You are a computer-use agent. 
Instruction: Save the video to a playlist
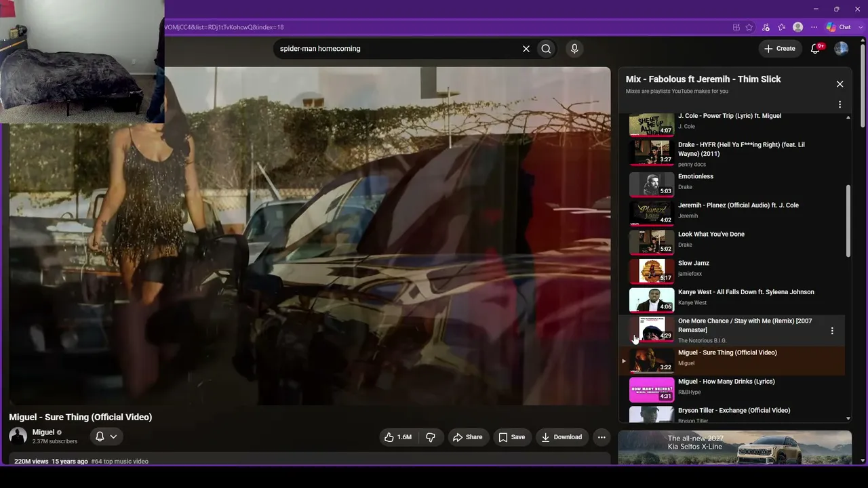[x=512, y=437]
